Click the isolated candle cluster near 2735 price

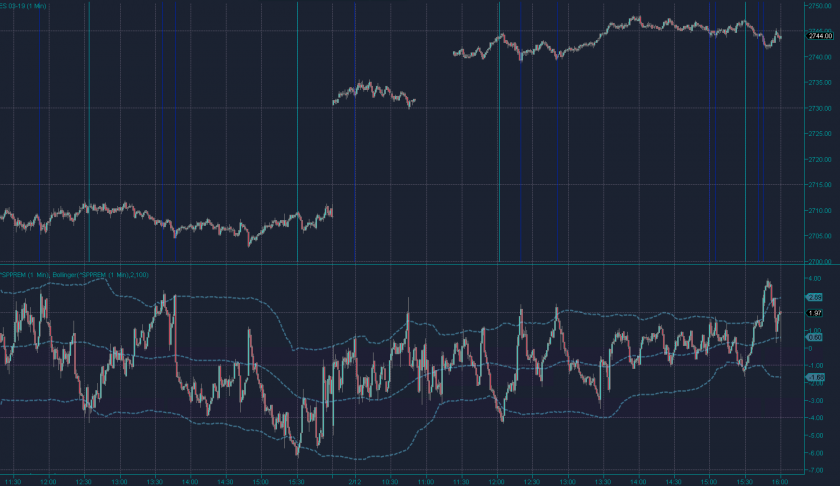click(372, 93)
